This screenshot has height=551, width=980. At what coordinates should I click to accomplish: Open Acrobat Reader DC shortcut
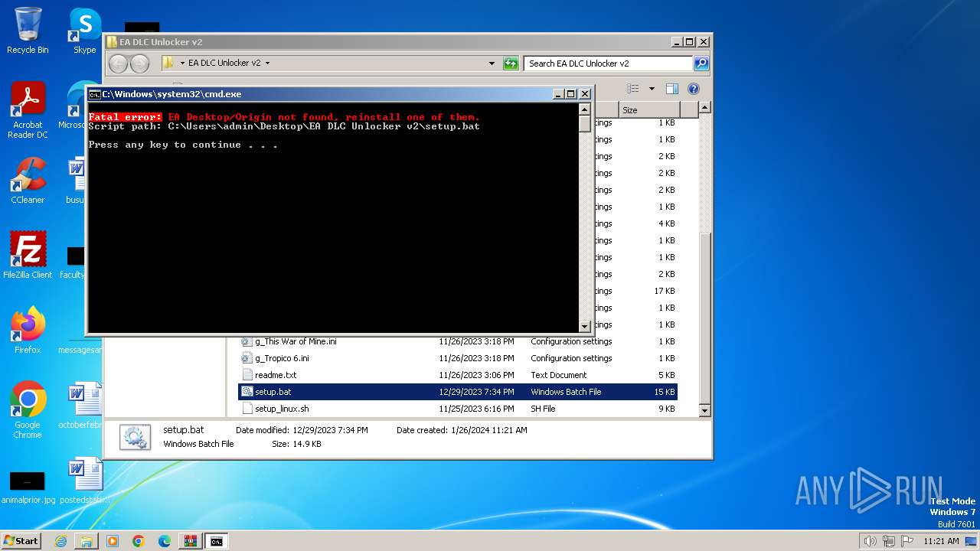28,110
